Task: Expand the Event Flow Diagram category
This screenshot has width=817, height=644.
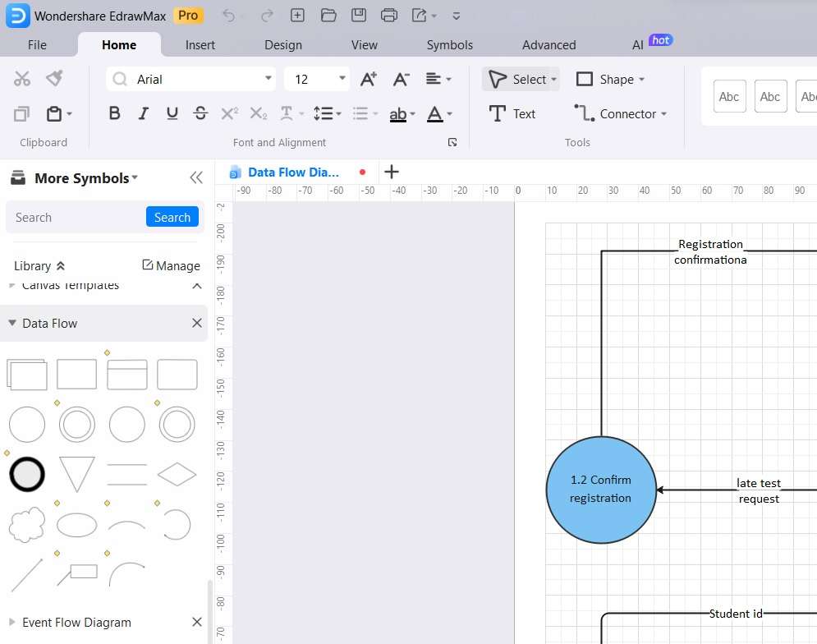Action: (12, 622)
